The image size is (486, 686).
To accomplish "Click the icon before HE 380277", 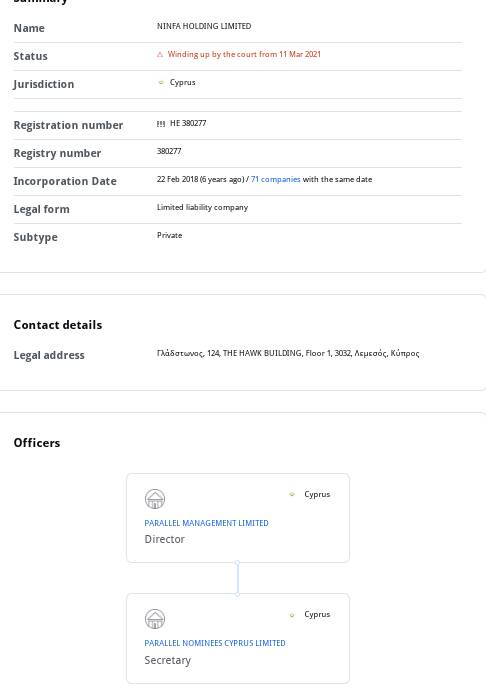I will tap(161, 124).
